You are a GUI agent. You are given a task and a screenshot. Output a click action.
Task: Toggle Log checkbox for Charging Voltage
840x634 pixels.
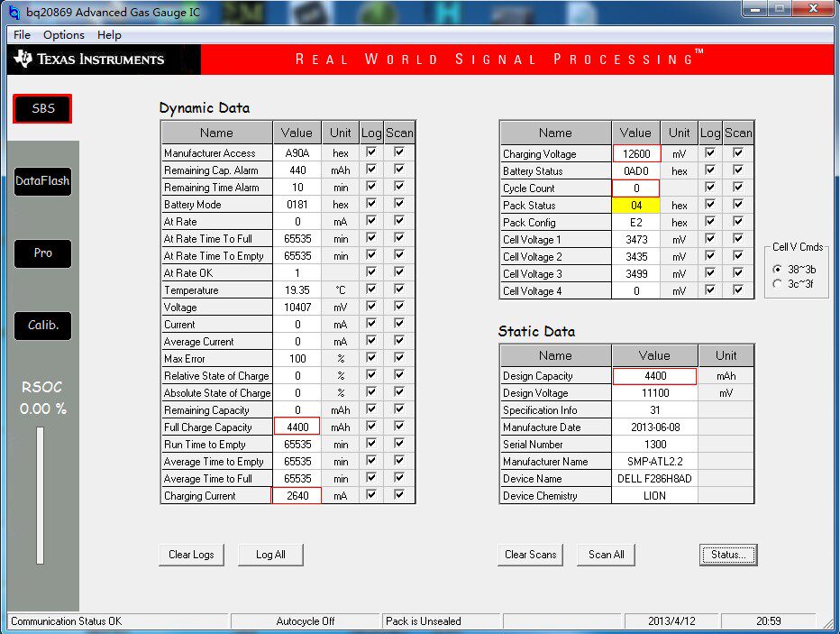(x=710, y=153)
